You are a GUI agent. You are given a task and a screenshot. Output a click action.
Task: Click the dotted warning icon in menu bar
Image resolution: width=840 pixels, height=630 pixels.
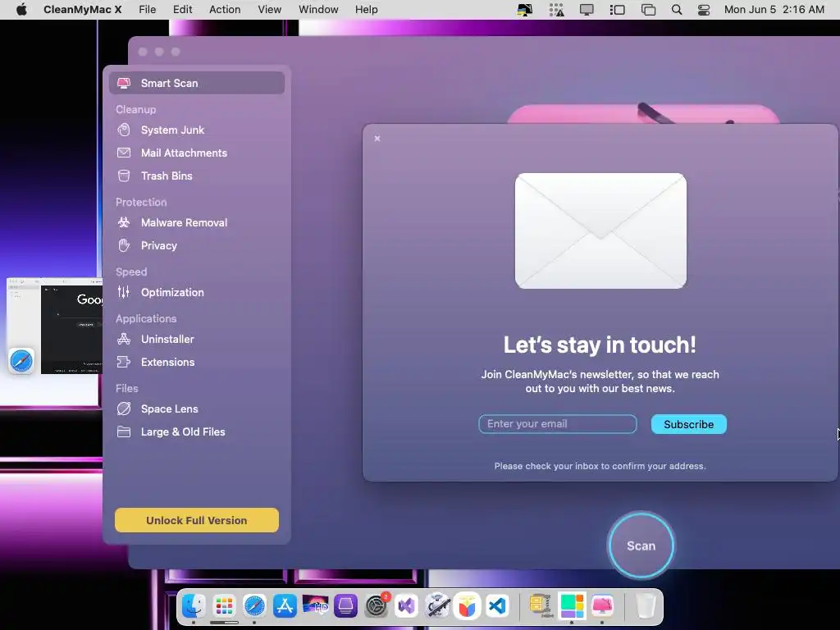[x=557, y=10]
